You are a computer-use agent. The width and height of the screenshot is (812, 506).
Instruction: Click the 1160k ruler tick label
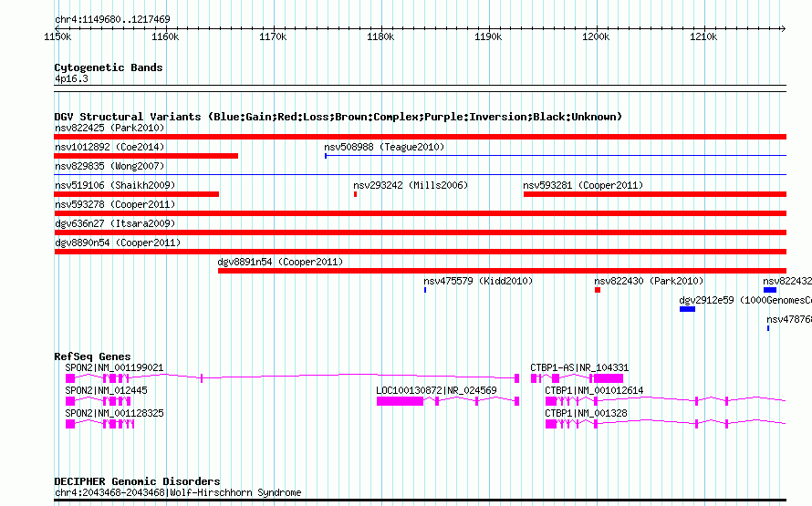(x=165, y=36)
